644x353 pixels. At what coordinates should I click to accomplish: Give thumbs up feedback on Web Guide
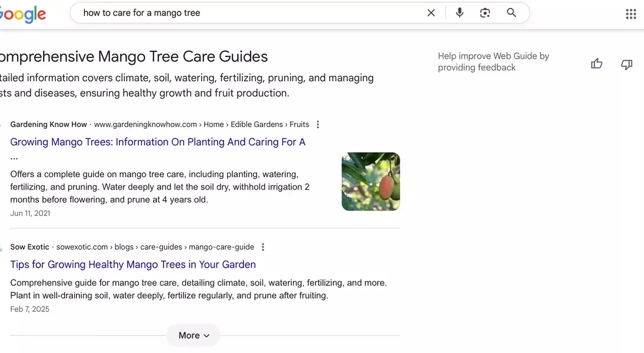coord(597,64)
